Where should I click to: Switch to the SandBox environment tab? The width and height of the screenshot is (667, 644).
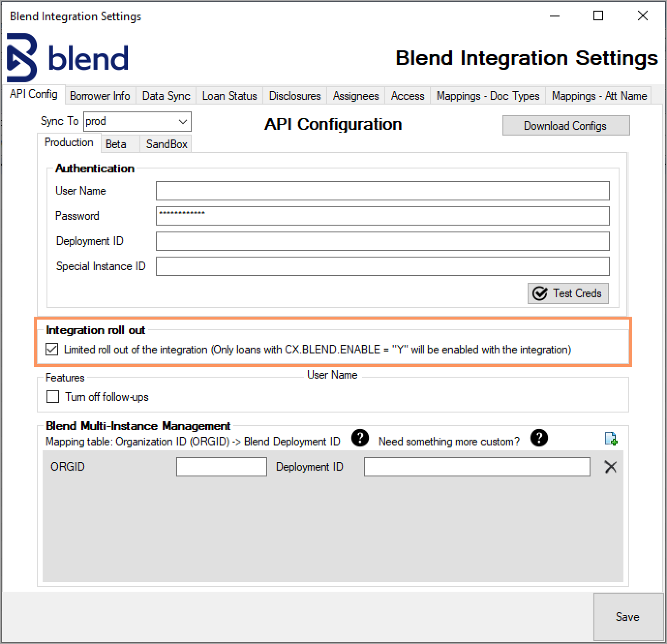167,144
